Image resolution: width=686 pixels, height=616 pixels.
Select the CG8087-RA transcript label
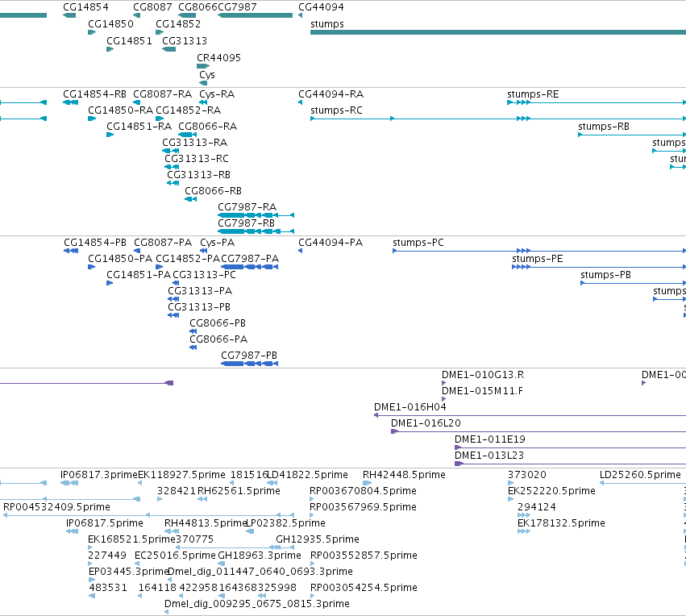pyautogui.click(x=162, y=94)
